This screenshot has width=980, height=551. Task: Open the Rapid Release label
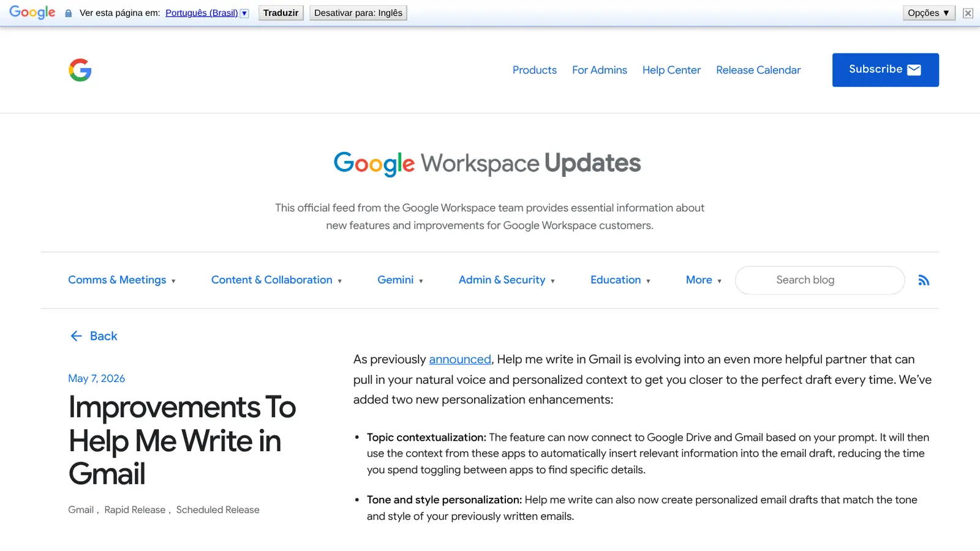[135, 510]
